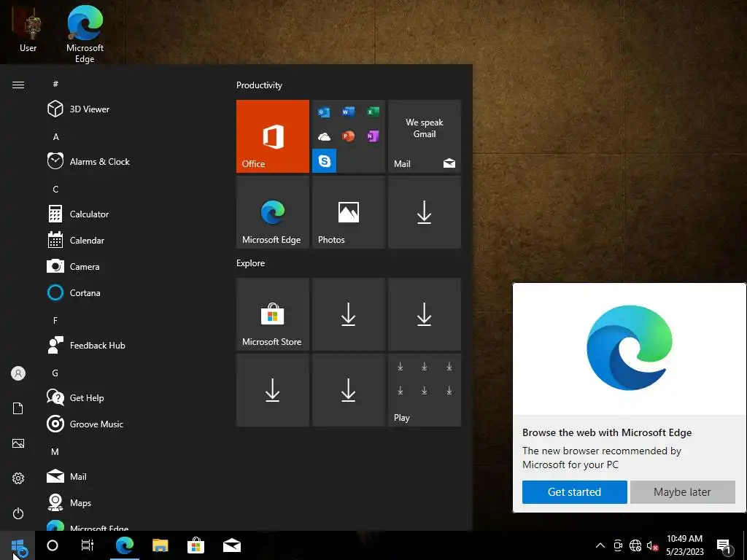Open the Photos tile
The width and height of the screenshot is (747, 560).
pyautogui.click(x=348, y=212)
